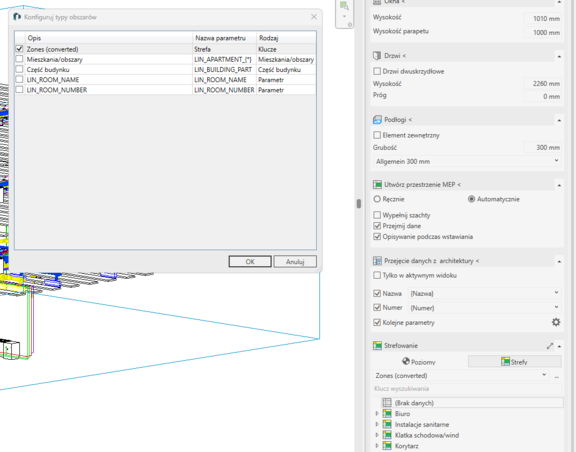Open the (Nazwa) parameter dropdown
Viewport: 576px width, 452px height.
[x=485, y=293]
